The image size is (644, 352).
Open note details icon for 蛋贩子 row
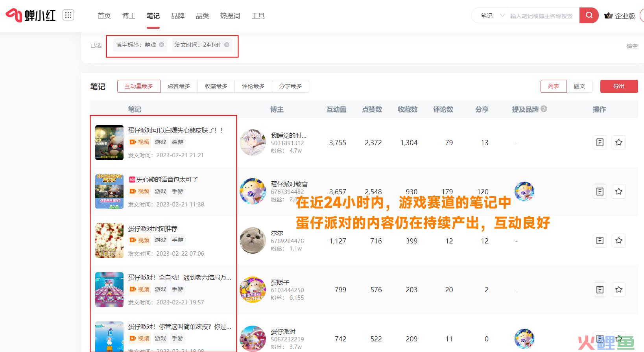[x=600, y=289]
